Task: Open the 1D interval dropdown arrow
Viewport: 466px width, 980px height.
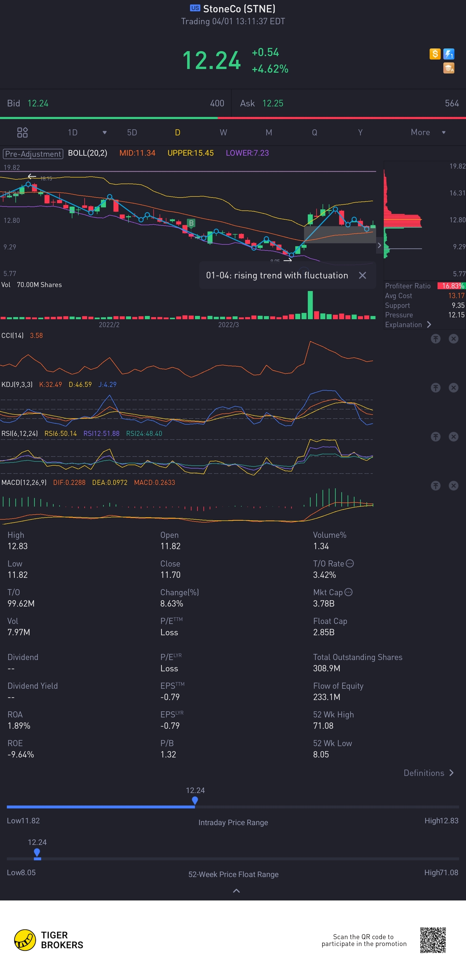Action: pyautogui.click(x=105, y=132)
